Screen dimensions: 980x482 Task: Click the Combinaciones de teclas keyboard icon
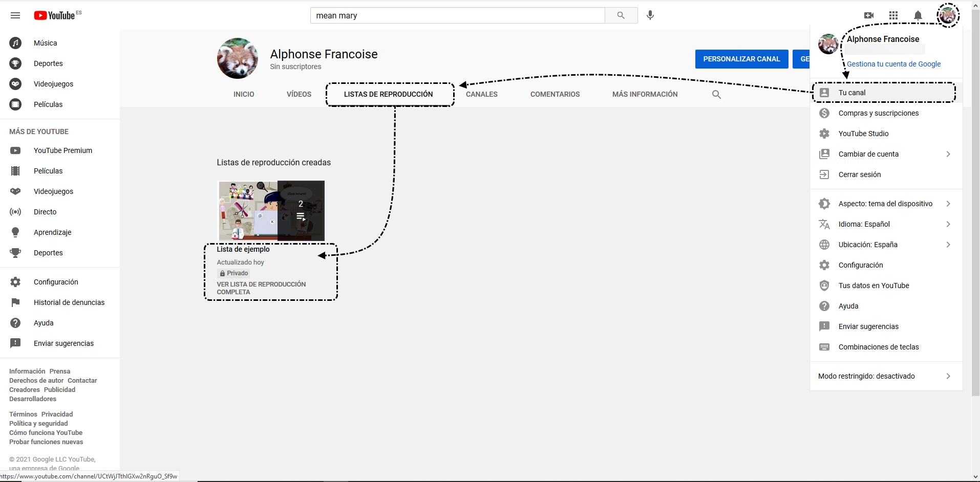point(824,347)
